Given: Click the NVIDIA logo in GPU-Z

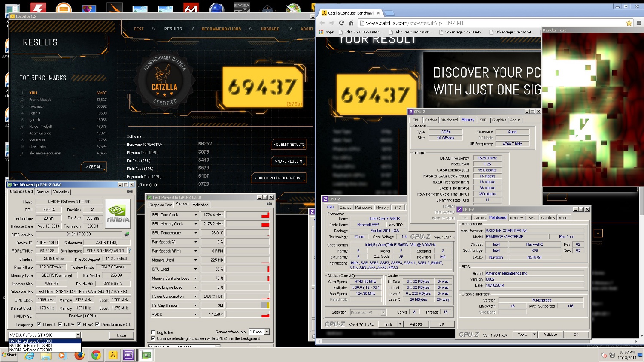Looking at the screenshot, I should click(118, 214).
